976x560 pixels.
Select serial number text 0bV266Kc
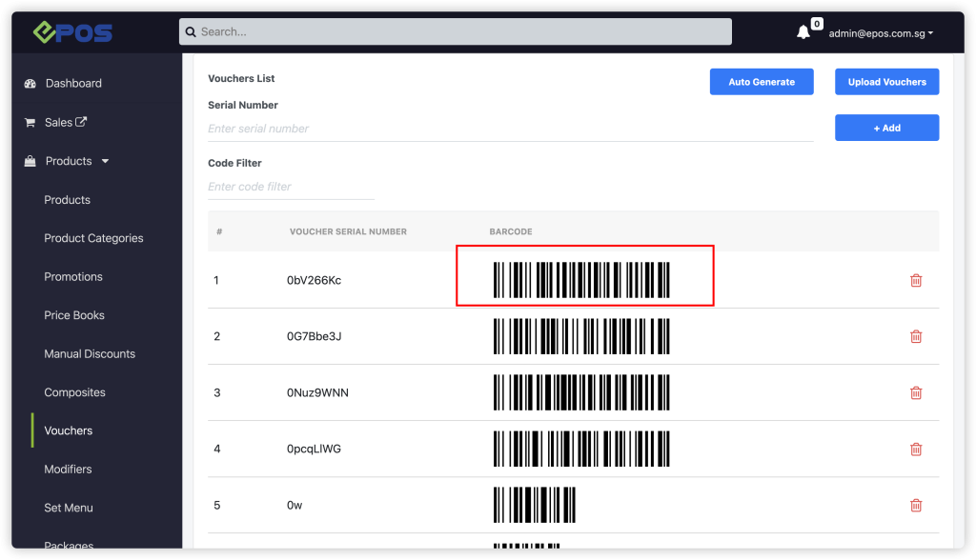[314, 281]
